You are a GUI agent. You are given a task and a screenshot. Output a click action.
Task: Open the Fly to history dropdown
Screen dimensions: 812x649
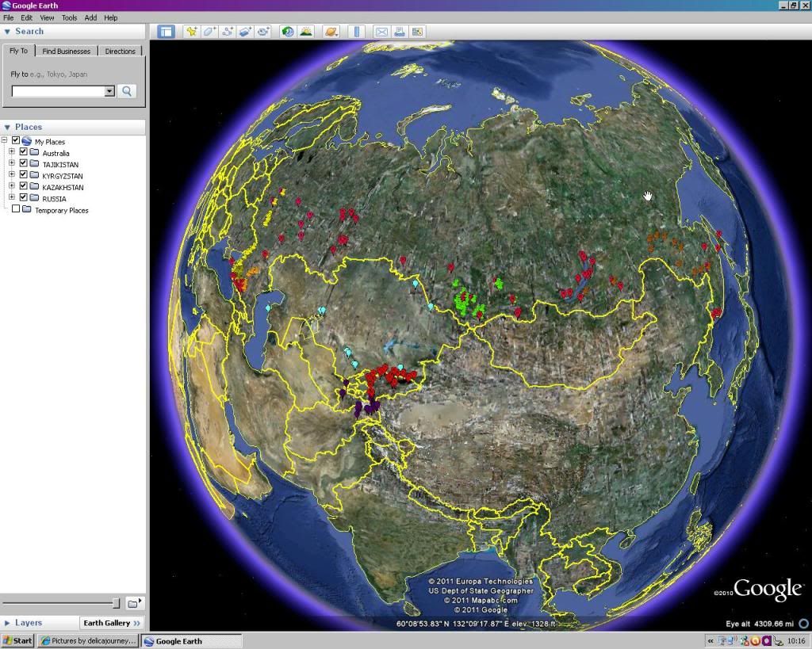click(109, 91)
